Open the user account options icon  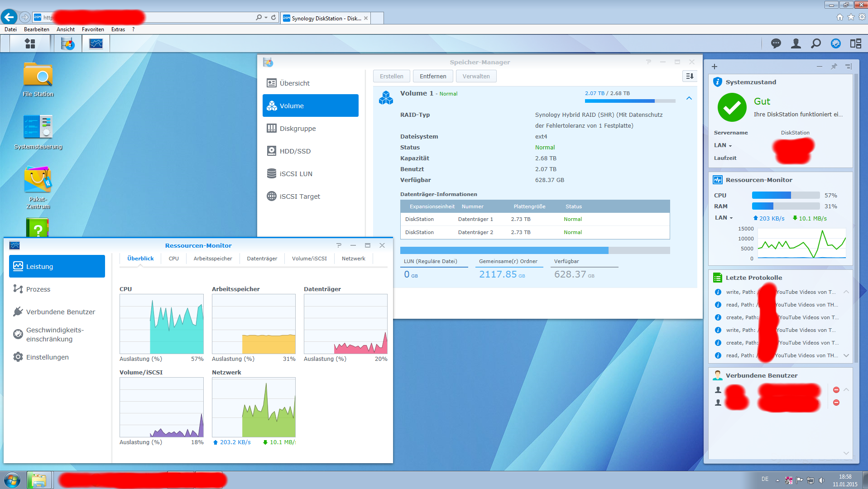(796, 43)
